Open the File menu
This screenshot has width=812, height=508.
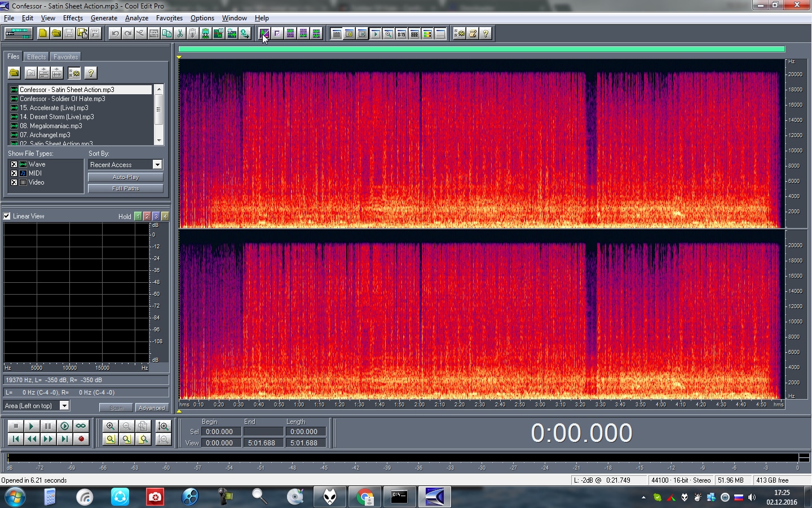[9, 18]
